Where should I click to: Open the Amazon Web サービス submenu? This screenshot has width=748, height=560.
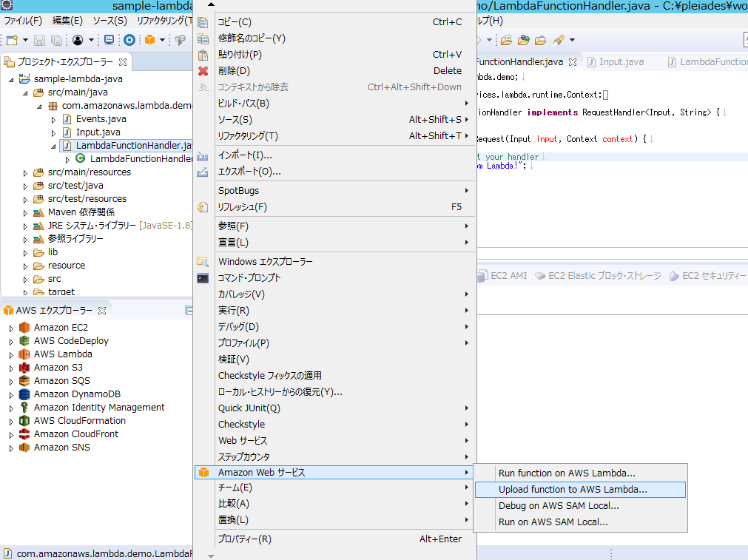coord(334,473)
